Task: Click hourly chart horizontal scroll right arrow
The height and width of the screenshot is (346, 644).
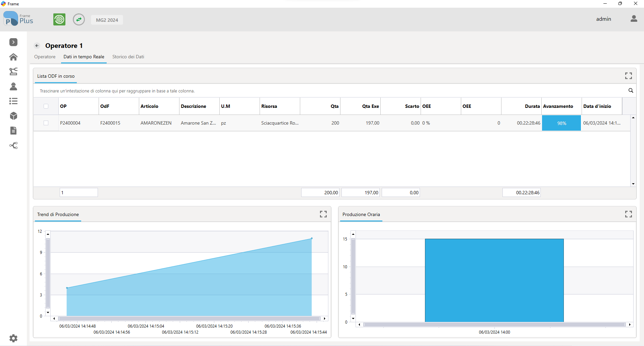Action: [630, 325]
